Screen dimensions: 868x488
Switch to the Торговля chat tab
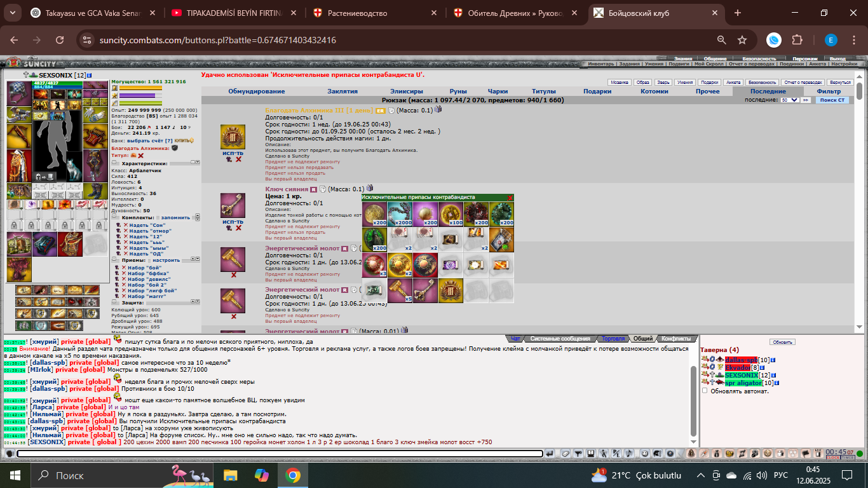pyautogui.click(x=613, y=339)
